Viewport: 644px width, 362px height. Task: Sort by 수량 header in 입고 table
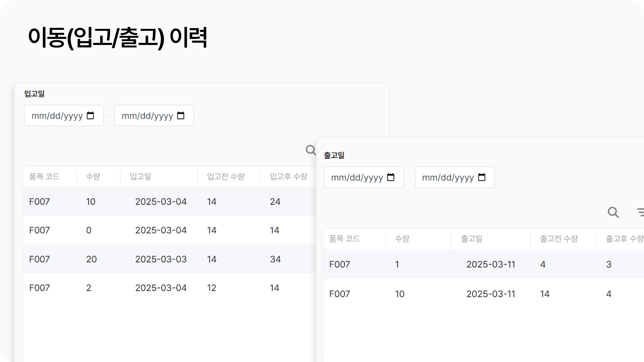[x=93, y=177]
